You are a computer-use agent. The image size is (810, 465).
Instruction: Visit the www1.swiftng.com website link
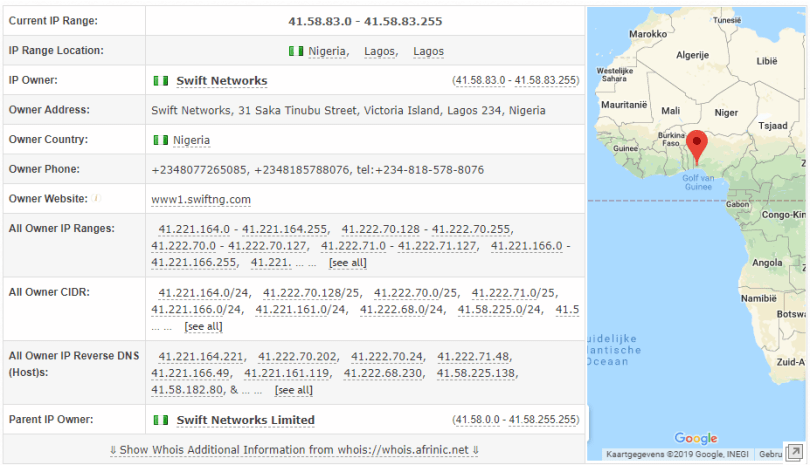tap(201, 200)
